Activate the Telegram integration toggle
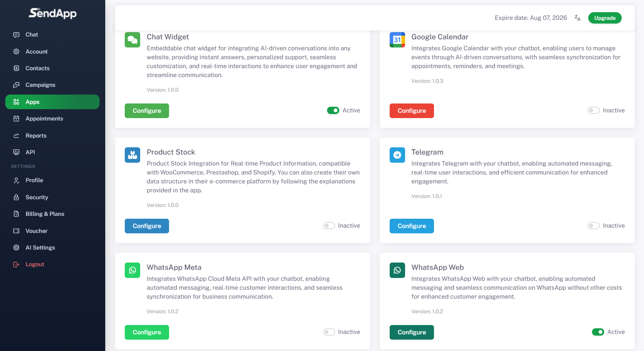 tap(594, 226)
